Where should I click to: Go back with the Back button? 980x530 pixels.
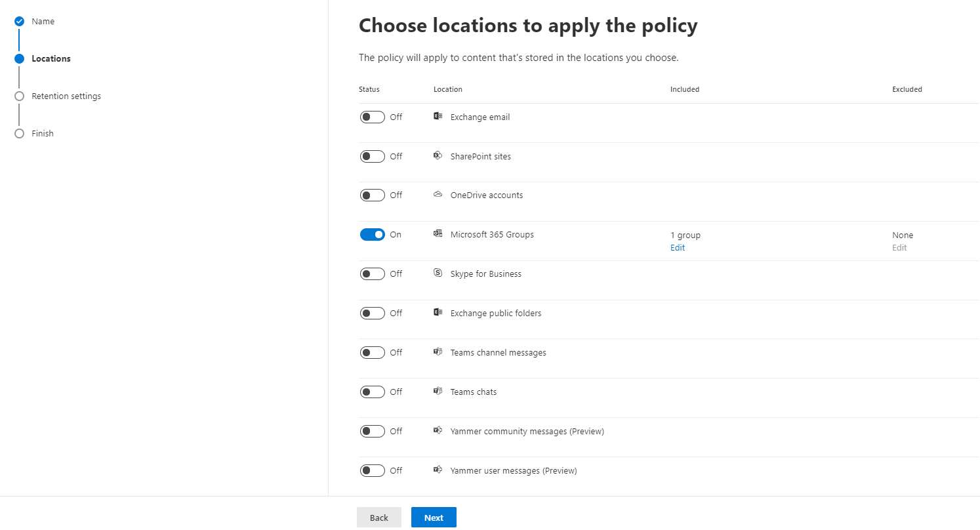pos(379,518)
